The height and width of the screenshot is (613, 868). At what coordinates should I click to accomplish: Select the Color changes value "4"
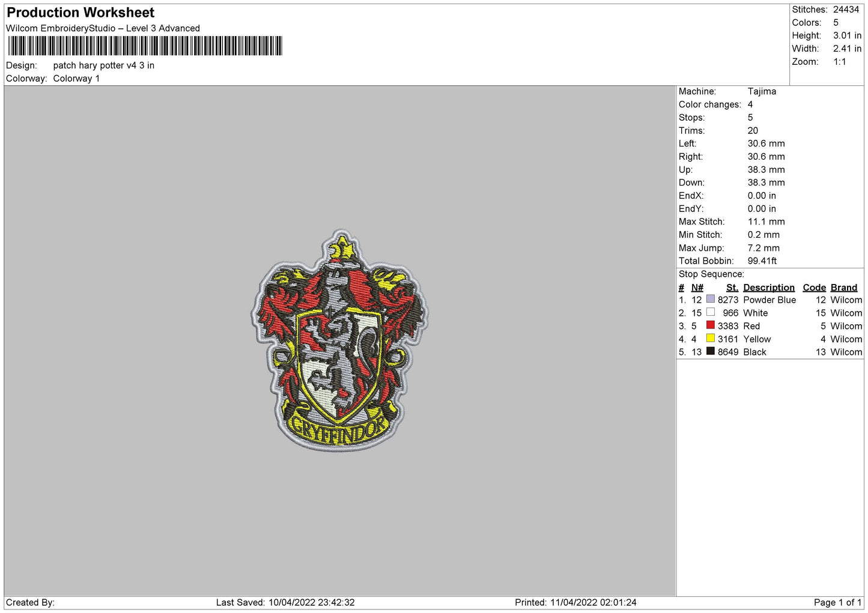point(750,104)
